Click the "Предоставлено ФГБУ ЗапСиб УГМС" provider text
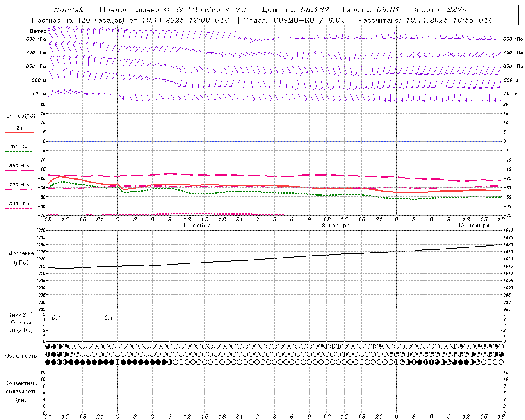Viewport: 525px width, 420px height. (x=175, y=10)
